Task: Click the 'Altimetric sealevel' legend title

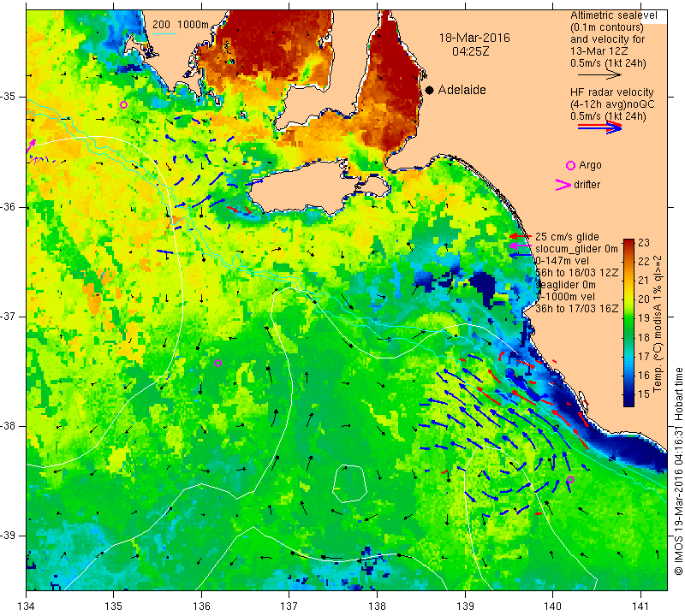Action: click(x=614, y=15)
